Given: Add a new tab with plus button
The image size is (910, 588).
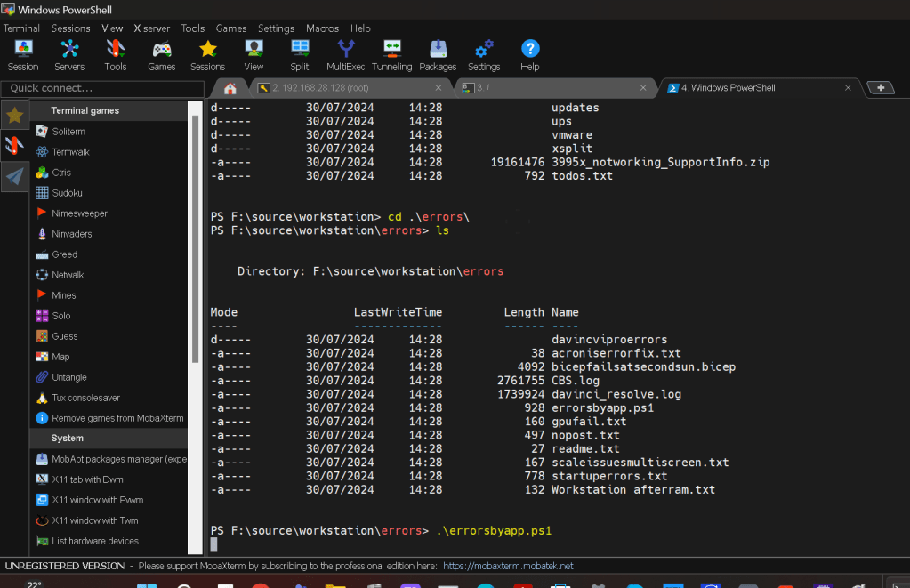Looking at the screenshot, I should tap(881, 88).
